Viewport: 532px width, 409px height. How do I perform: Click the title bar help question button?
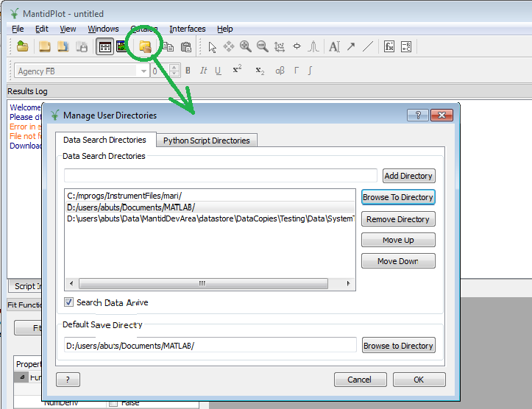418,115
